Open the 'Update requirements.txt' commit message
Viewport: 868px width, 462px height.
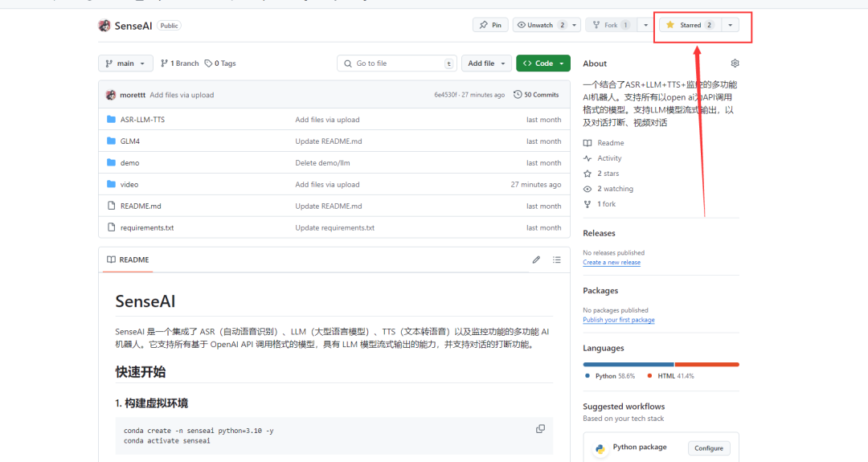coord(334,227)
